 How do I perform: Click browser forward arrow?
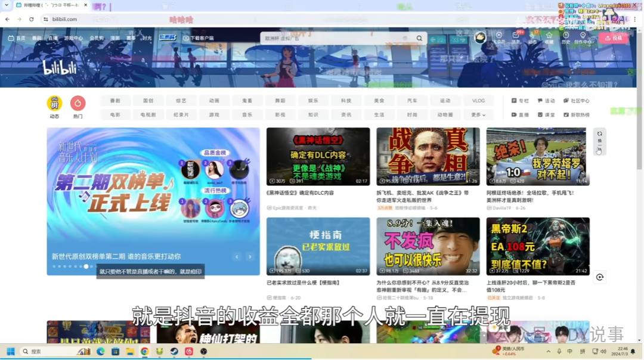click(19, 19)
